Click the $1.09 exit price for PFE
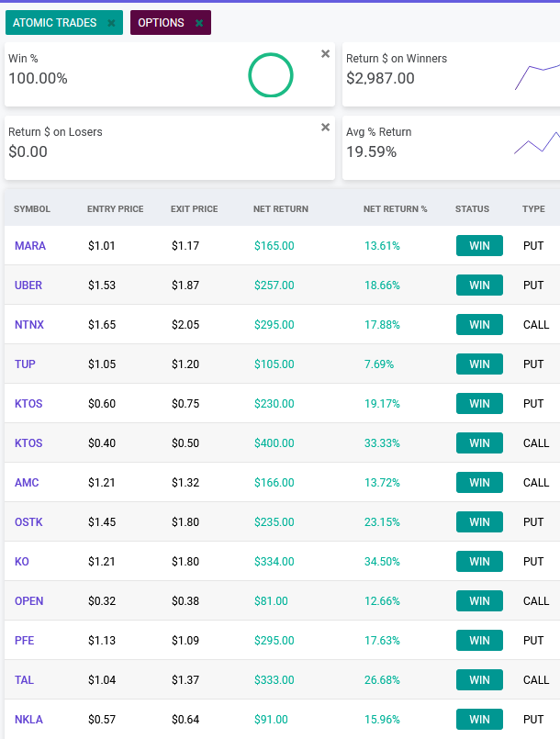560x739 pixels. coord(185,641)
